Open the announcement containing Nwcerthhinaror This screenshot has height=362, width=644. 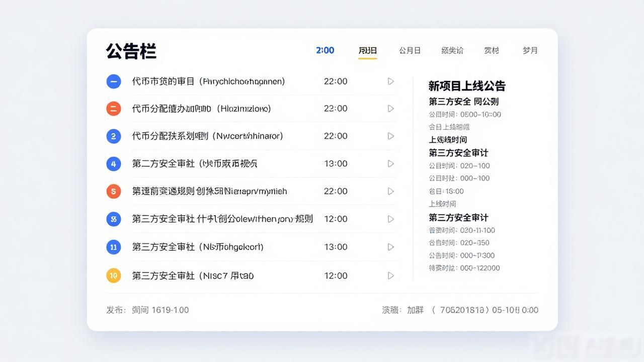pos(207,136)
